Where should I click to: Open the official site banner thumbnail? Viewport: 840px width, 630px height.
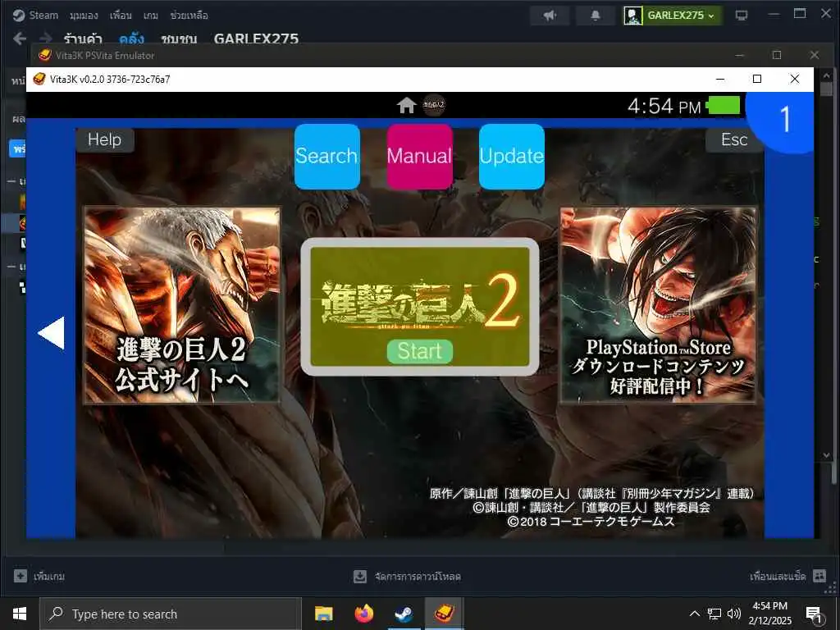[x=181, y=305]
